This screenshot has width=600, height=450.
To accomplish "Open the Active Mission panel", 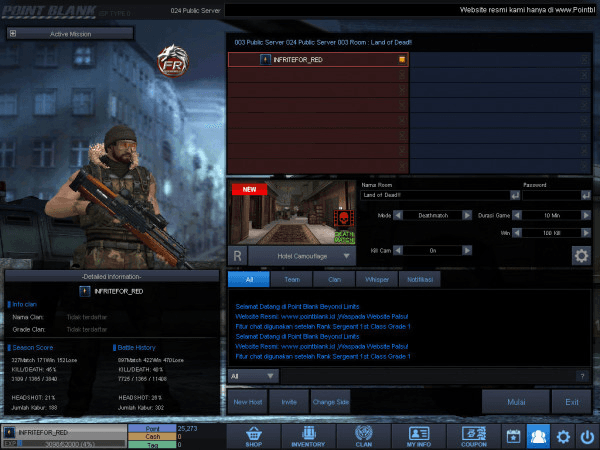I will click(70, 34).
